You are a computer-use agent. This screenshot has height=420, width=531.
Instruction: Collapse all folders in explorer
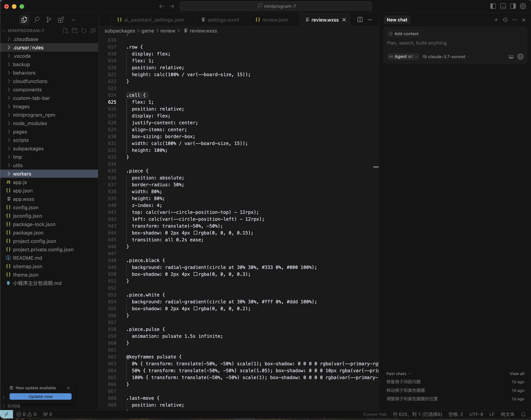[x=93, y=30]
